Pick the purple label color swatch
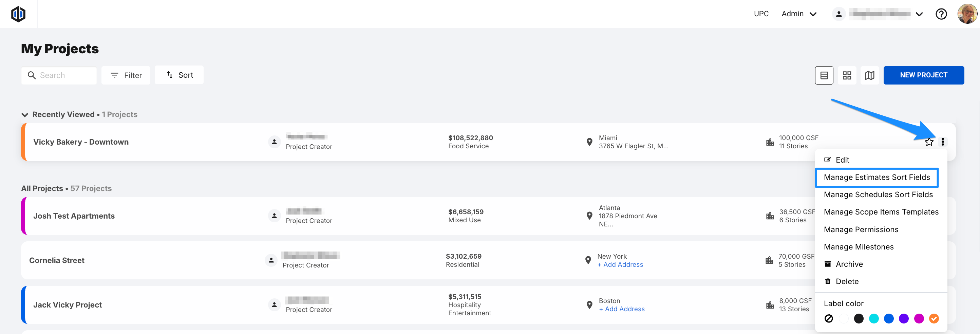This screenshot has width=980, height=334. click(x=904, y=318)
